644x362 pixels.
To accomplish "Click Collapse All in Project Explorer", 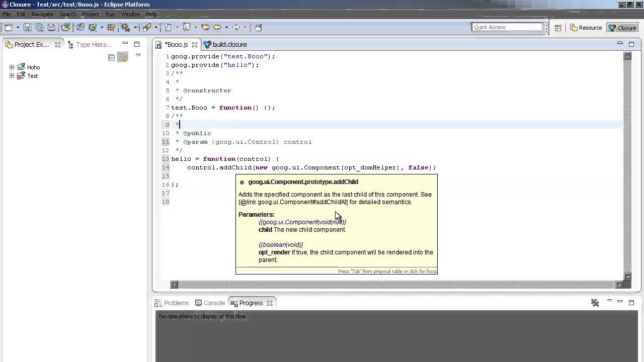I will (112, 58).
